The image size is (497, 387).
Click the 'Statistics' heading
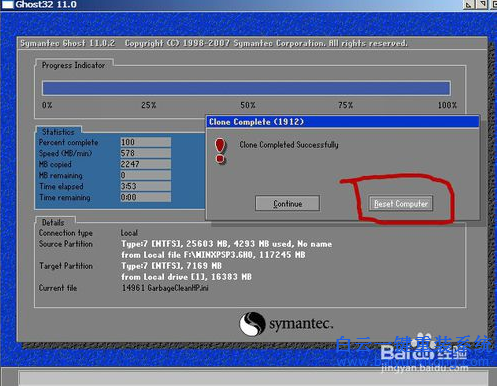58,132
